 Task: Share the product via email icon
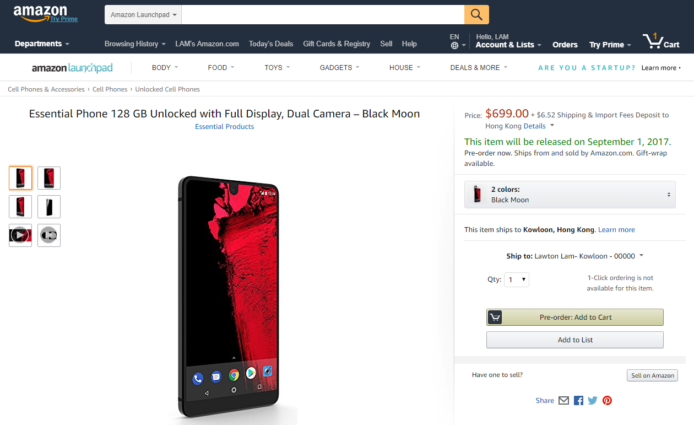pyautogui.click(x=563, y=400)
